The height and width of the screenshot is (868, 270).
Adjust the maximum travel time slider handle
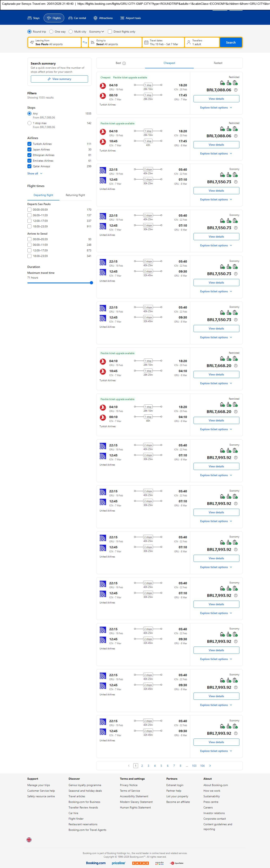[x=91, y=283]
